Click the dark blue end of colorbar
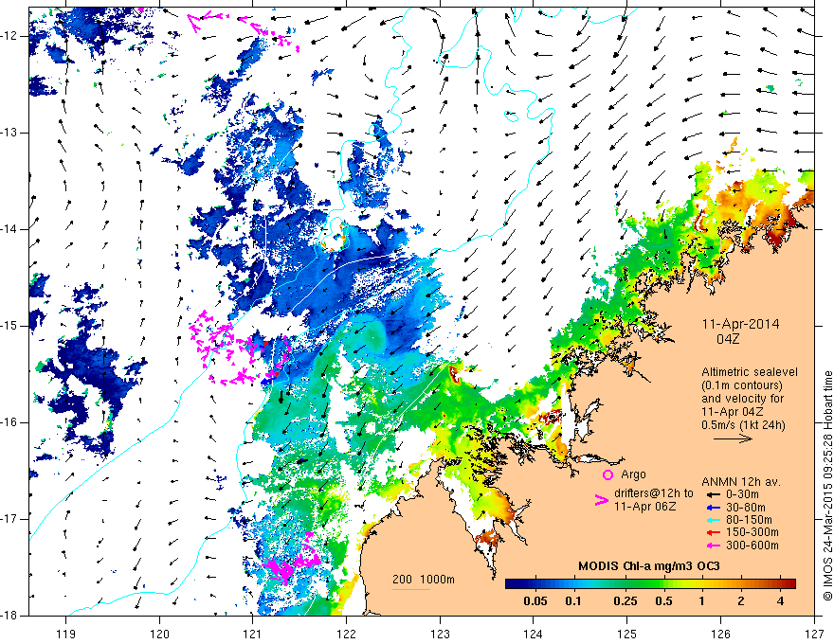834x644 pixels. coord(511,584)
